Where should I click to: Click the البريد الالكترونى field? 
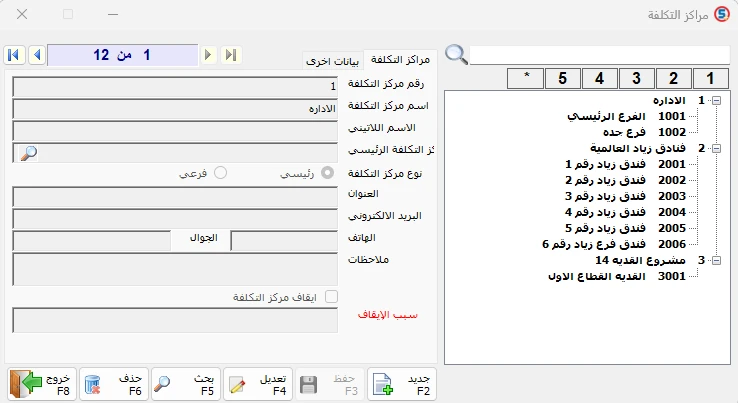[x=175, y=219]
